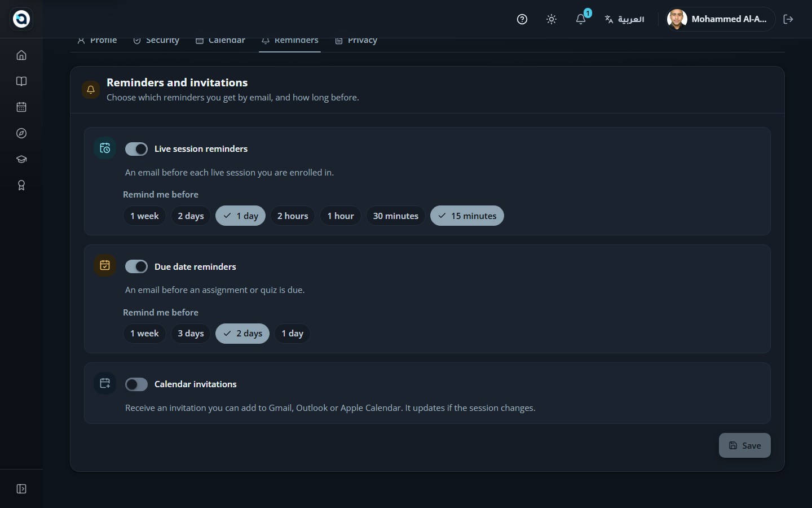Click the Live session reminders label
The image size is (812, 508).
(201, 149)
